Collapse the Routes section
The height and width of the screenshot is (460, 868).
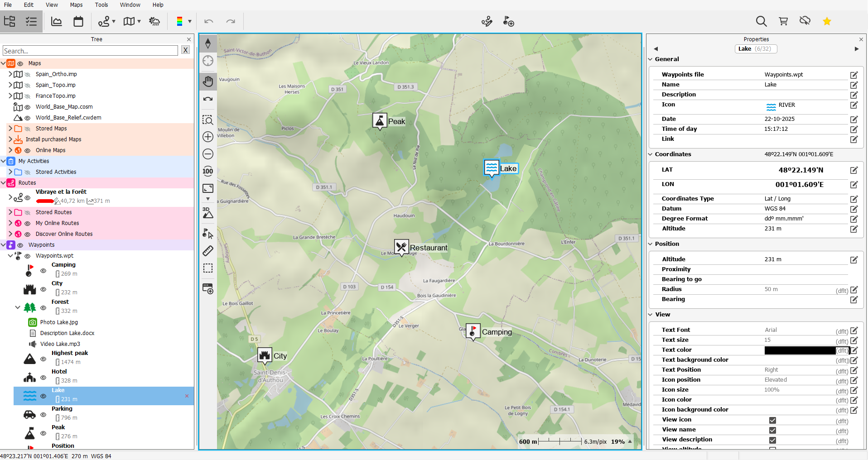click(3, 183)
